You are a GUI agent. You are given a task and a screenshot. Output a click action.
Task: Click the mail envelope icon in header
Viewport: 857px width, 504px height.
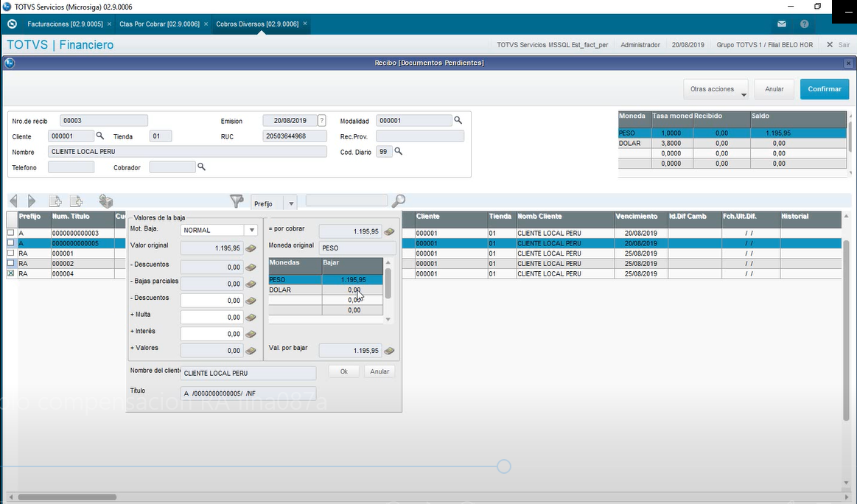pyautogui.click(x=782, y=24)
